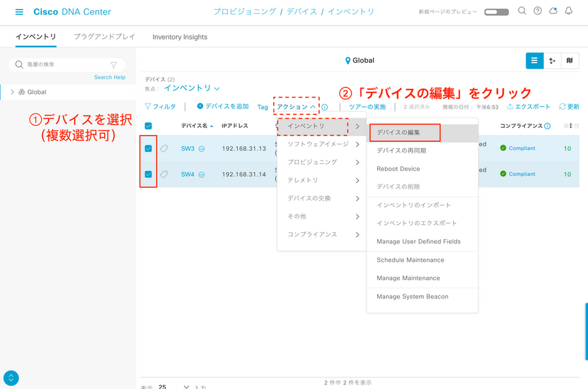This screenshot has height=389, width=588.
Task: Open the hamburger navigation menu
Action: point(19,12)
